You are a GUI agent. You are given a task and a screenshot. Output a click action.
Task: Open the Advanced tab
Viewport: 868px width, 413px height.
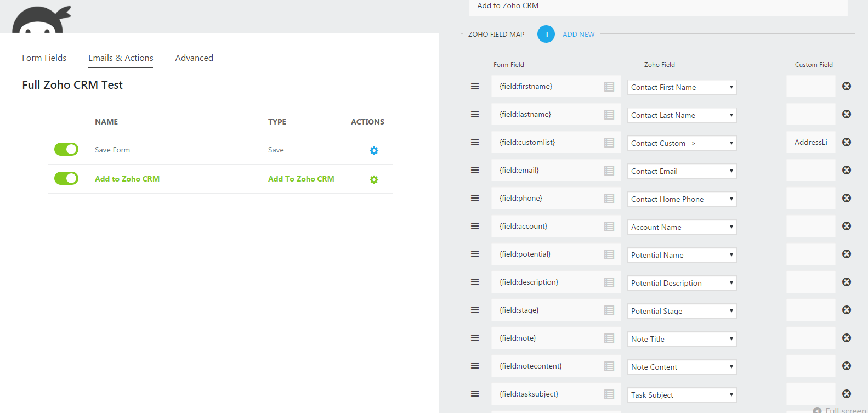coord(194,58)
